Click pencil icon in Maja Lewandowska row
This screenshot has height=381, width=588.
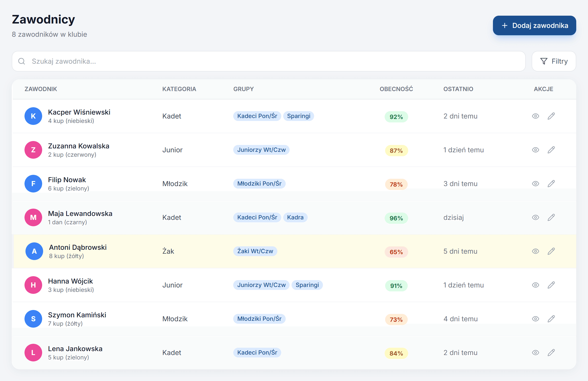(551, 217)
